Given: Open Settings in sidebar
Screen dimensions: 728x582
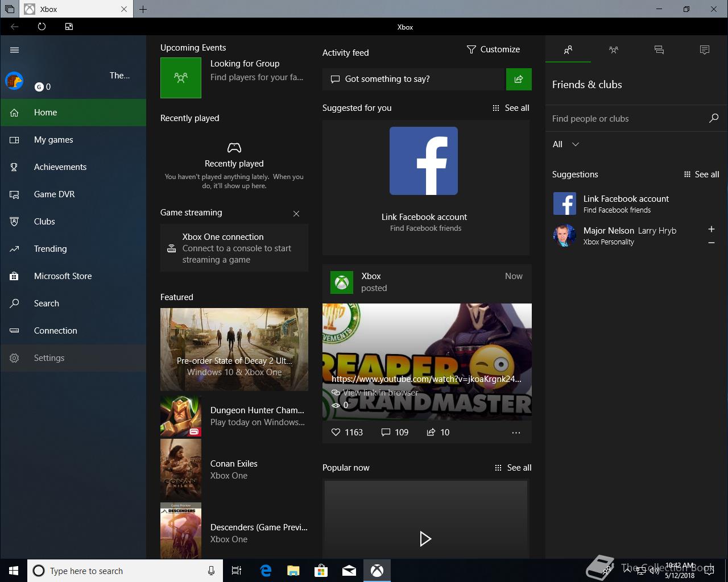Looking at the screenshot, I should click(73, 358).
